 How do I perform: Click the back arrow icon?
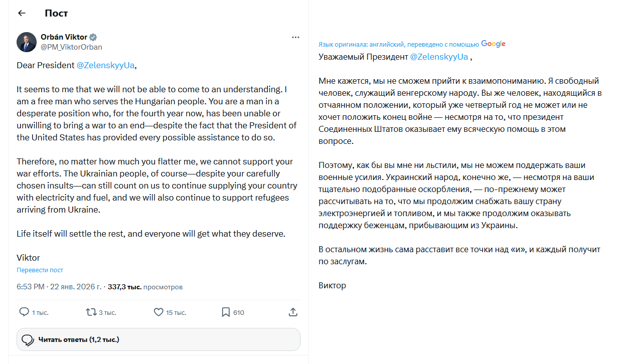click(22, 13)
